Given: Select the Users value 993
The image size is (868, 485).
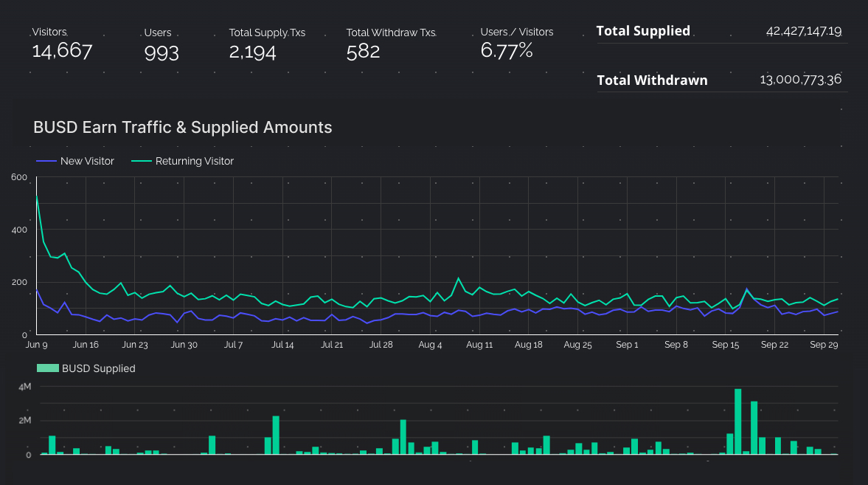Looking at the screenshot, I should pos(162,52).
